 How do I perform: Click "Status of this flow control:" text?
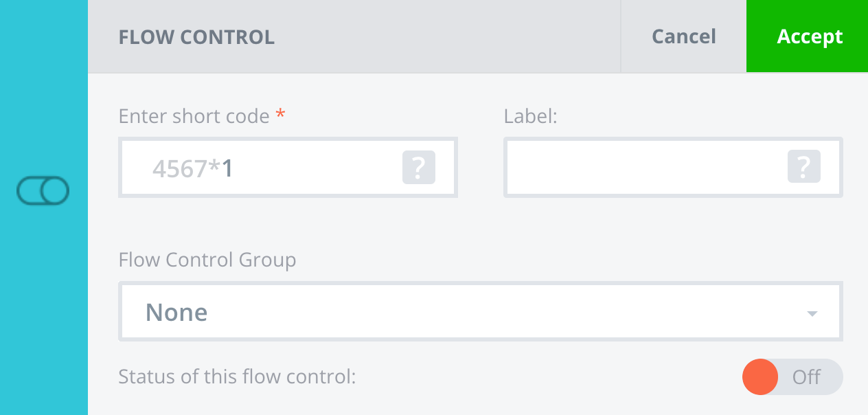237,377
